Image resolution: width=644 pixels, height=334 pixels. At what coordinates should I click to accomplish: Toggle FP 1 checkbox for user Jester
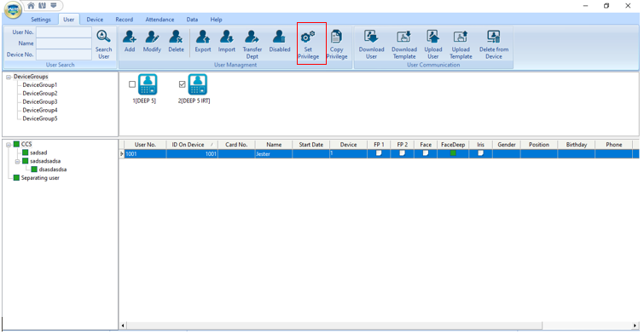[379, 153]
